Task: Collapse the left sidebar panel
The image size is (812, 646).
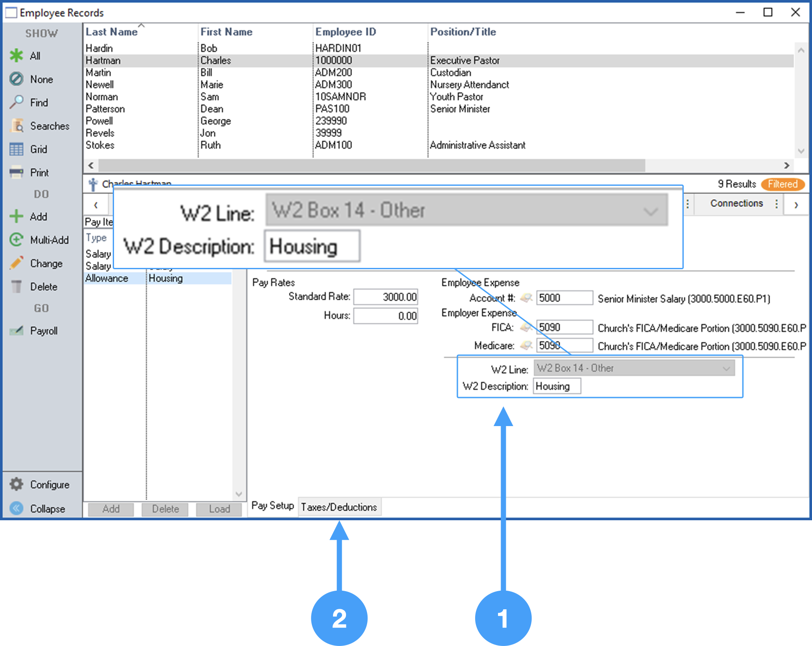Action: [16, 509]
